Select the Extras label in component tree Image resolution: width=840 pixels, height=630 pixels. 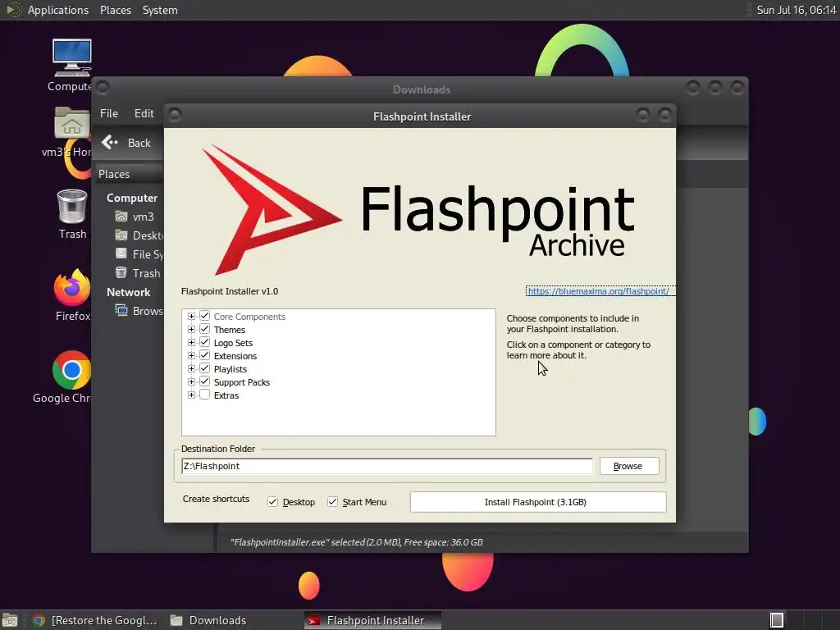[226, 395]
